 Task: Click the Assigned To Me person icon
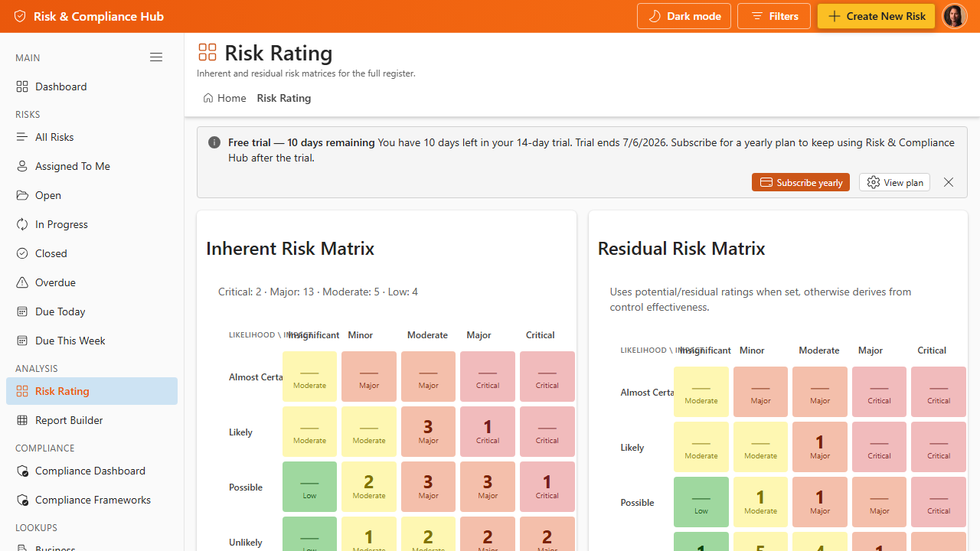[22, 166]
